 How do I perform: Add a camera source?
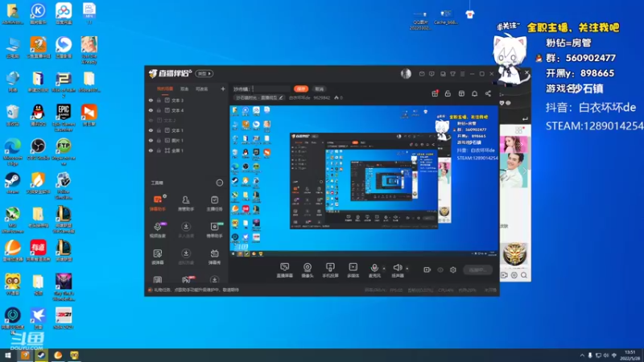pyautogui.click(x=308, y=270)
